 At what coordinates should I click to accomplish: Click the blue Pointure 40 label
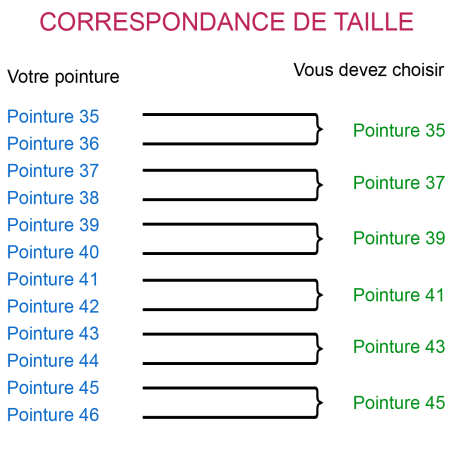[x=53, y=252]
